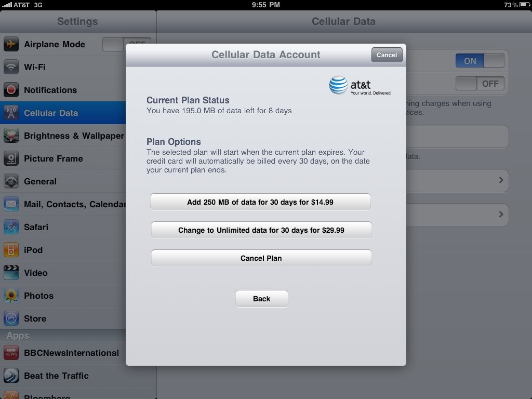
Task: Tap the Plan Options heading
Action: click(174, 142)
